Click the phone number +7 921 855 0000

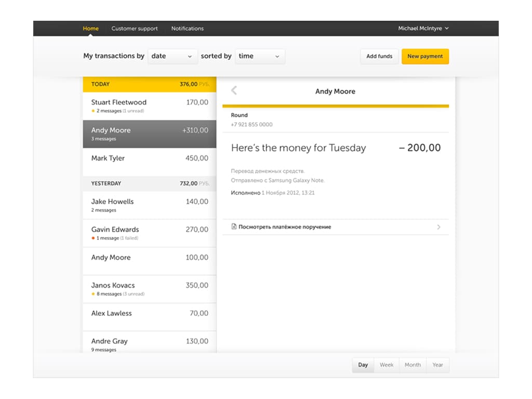(252, 125)
